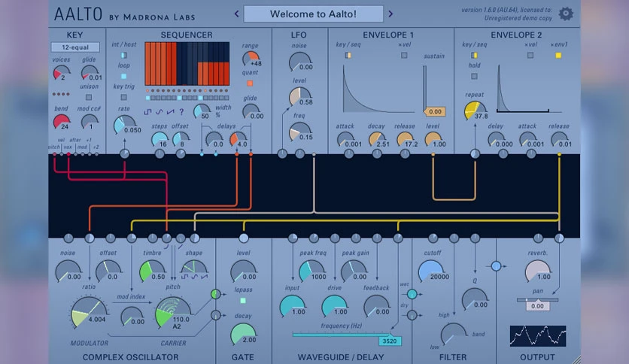Toggle the sequencer int/host switch
The image size is (629, 364).
pos(124,55)
